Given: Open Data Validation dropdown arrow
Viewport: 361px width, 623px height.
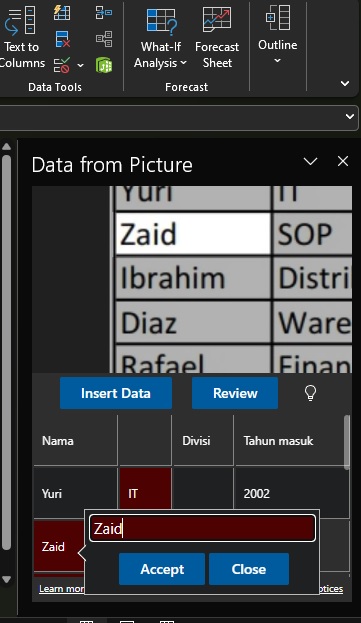Looking at the screenshot, I should click(81, 65).
